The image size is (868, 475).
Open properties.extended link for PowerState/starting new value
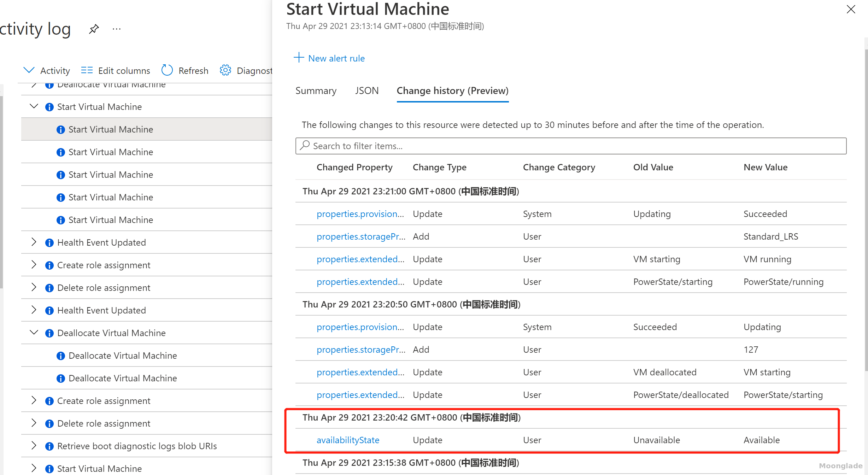tap(360, 395)
